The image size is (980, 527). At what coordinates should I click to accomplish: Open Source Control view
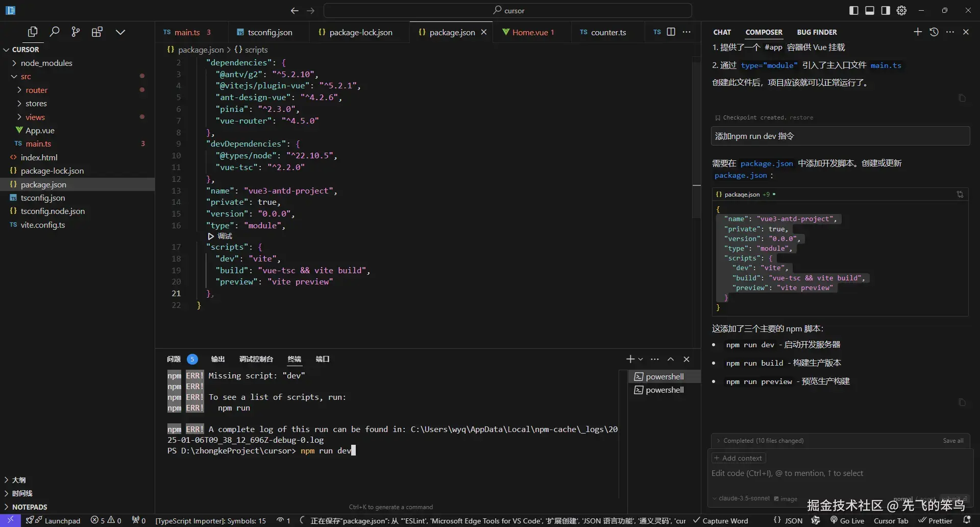[76, 32]
